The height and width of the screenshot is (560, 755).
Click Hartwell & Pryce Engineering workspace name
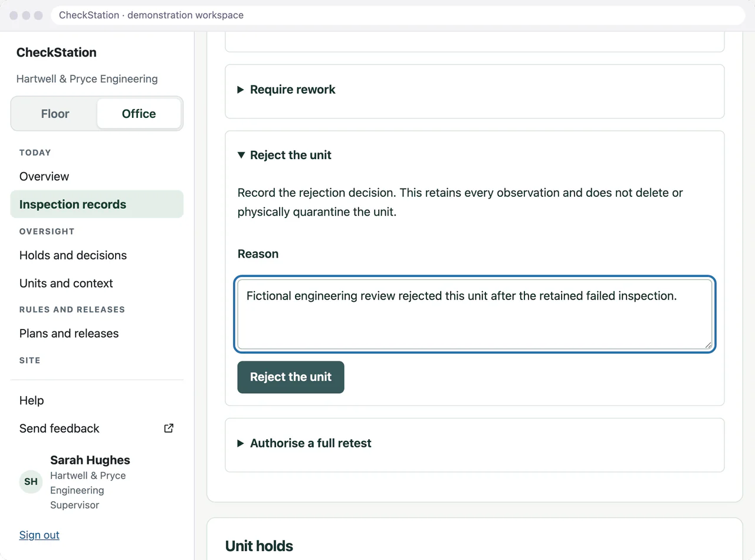pyautogui.click(x=87, y=79)
